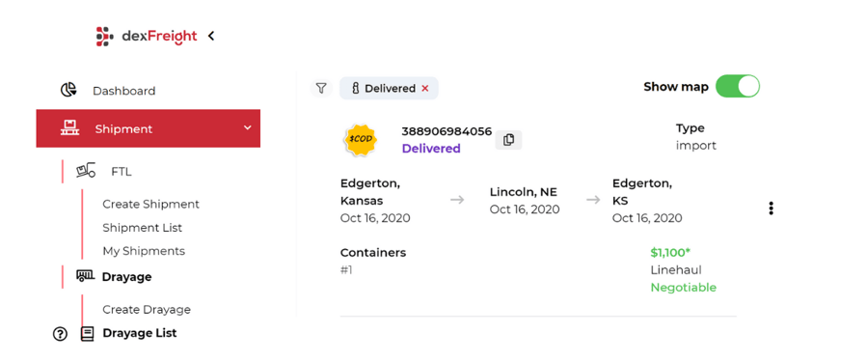This screenshot has width=868, height=362.
Task: Select My Shipments in sidebar
Action: pos(144,251)
